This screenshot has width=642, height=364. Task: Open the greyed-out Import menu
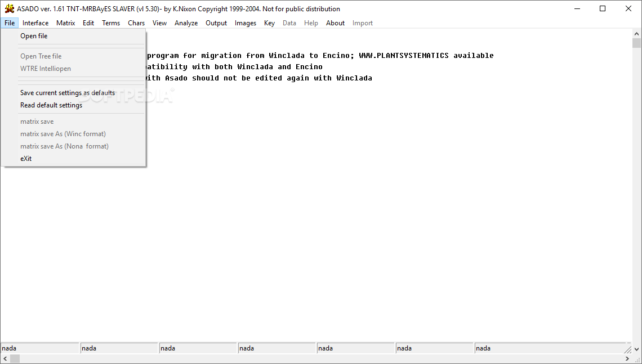tap(363, 23)
